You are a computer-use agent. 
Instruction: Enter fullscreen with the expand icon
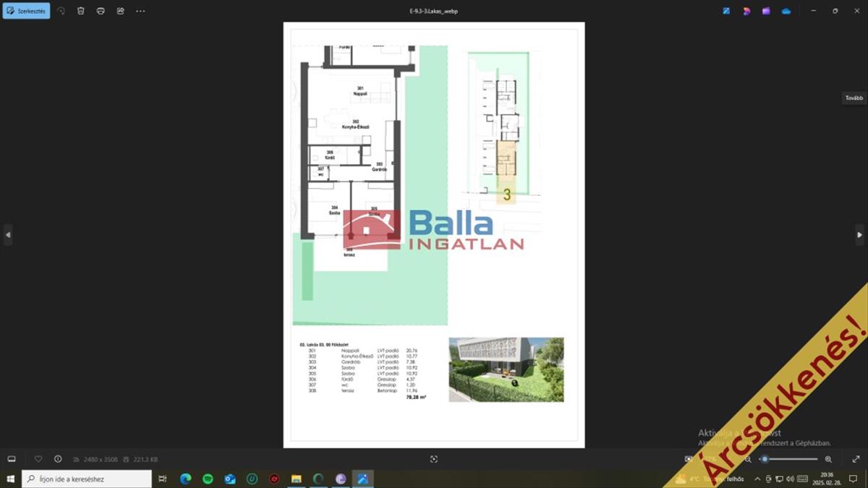(856, 459)
